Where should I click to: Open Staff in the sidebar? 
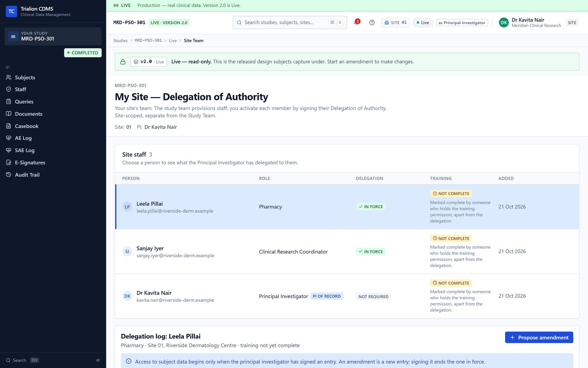coord(53,89)
